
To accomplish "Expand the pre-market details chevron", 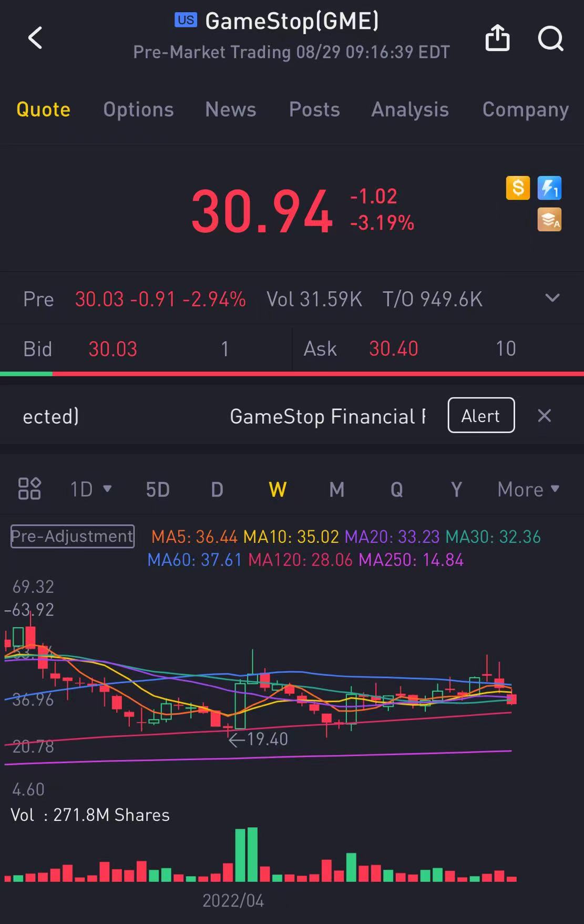I will 552,298.
